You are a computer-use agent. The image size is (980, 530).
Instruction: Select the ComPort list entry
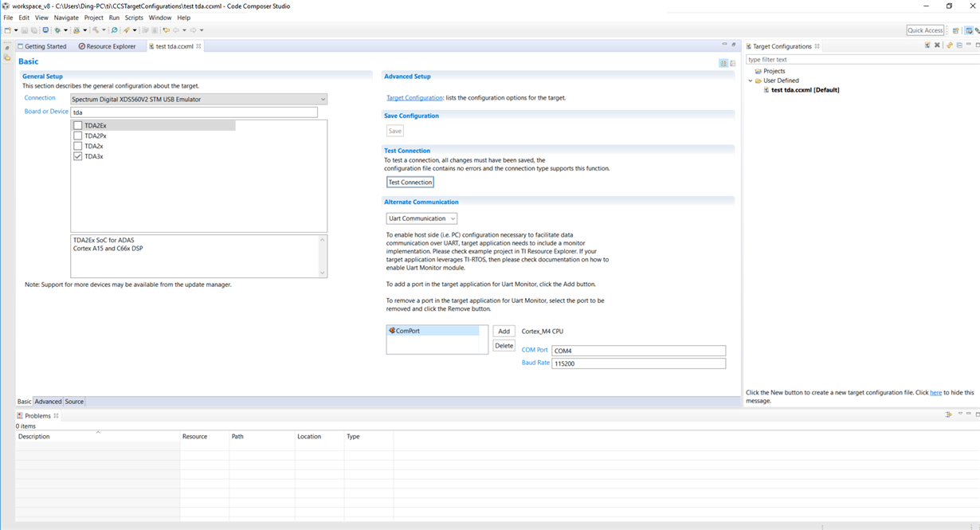coord(433,331)
